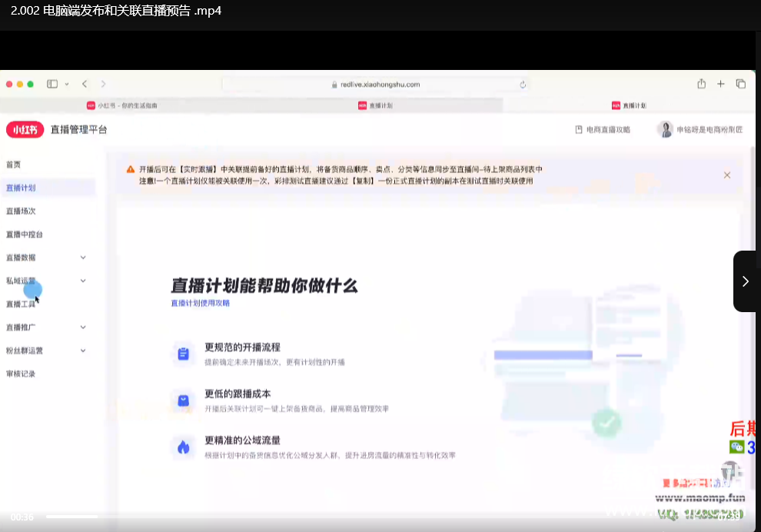Open 电商直播攻略 in the header
The height and width of the screenshot is (532, 761).
pyautogui.click(x=603, y=130)
